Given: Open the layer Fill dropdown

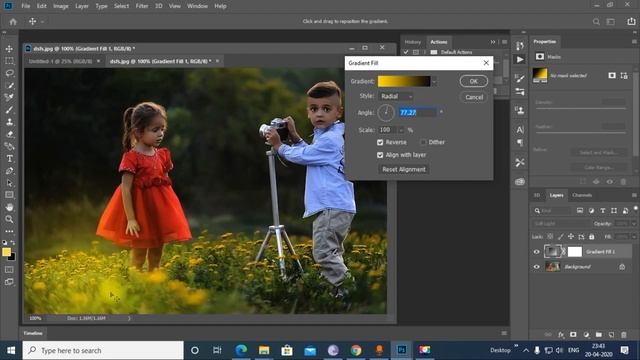Looking at the screenshot, I should point(633,237).
